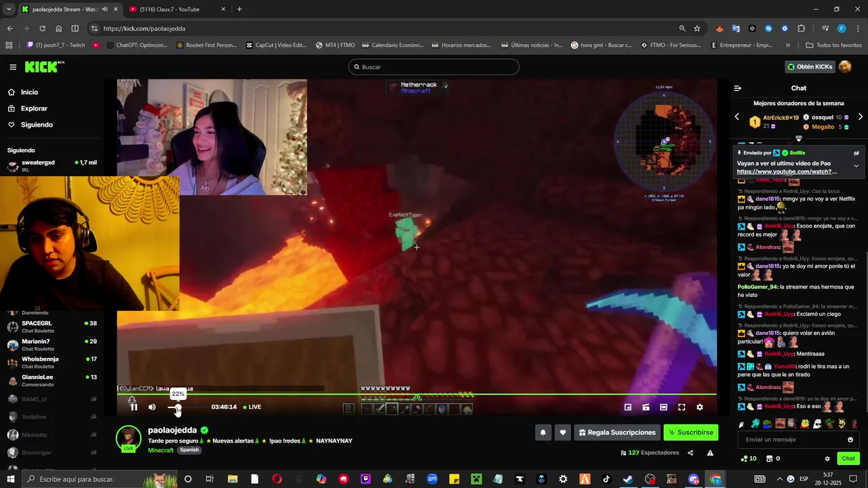Insert the Pepe frog emote
868x488 pixels.
(767, 424)
